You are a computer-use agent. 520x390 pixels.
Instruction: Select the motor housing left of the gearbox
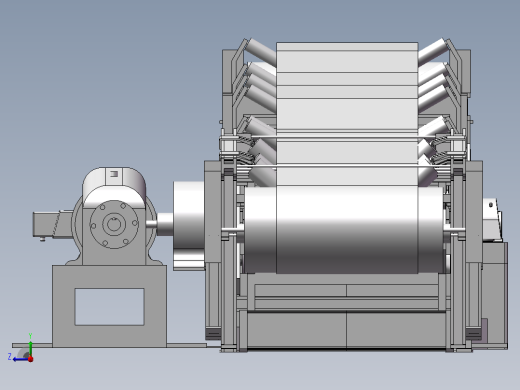(53, 225)
